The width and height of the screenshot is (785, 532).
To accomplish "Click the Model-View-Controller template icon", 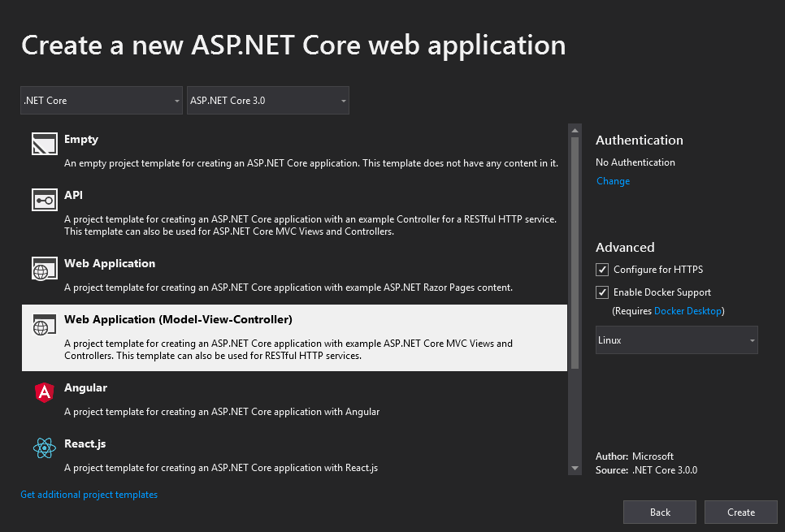I will tap(44, 324).
